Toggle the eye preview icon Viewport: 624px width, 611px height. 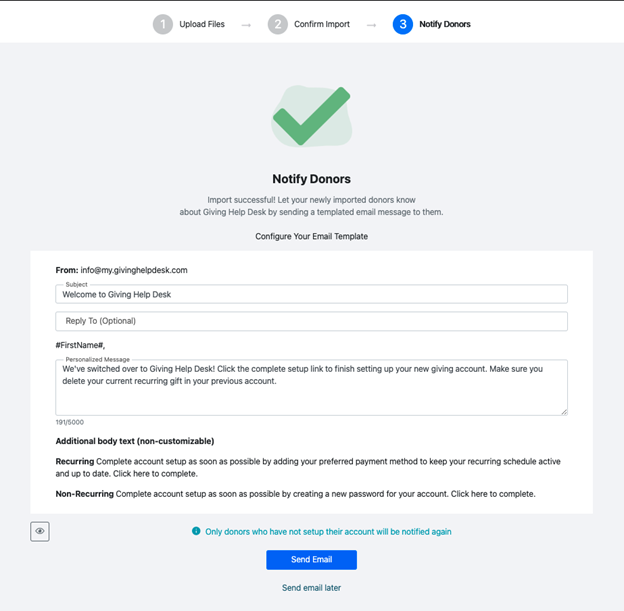point(40,531)
